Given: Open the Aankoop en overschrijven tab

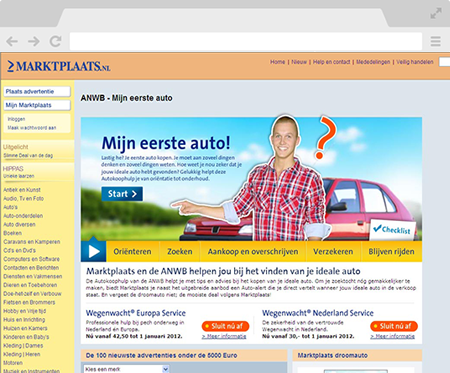Looking at the screenshot, I should (x=253, y=252).
